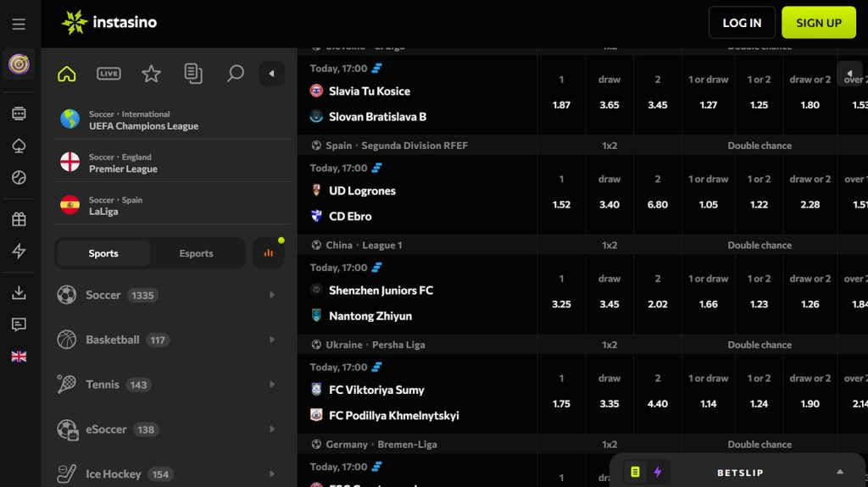Open the download app icon
The height and width of the screenshot is (487, 868).
(x=19, y=293)
